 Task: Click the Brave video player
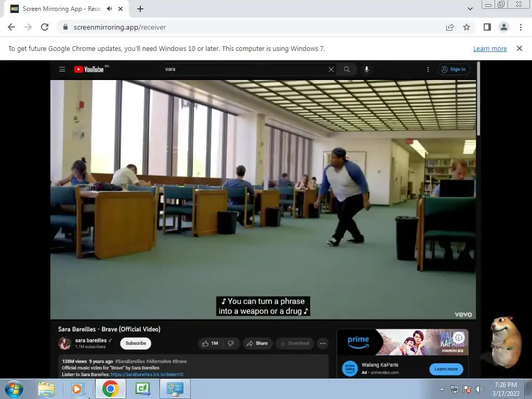[263, 199]
